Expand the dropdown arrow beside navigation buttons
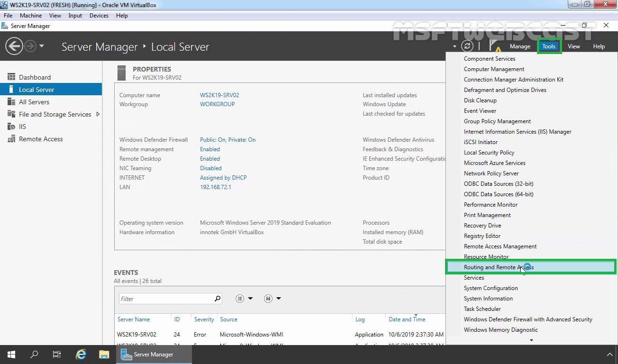The width and height of the screenshot is (618, 364). pos(41,46)
